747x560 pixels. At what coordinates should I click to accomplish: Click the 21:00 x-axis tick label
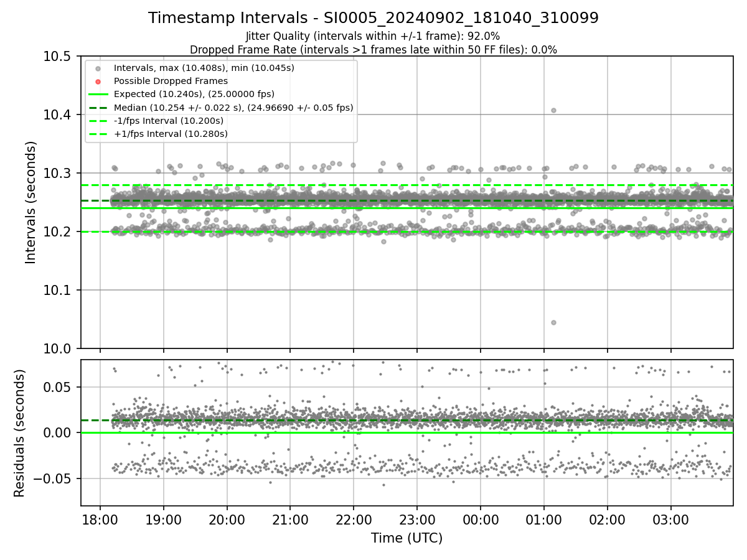coord(290,518)
